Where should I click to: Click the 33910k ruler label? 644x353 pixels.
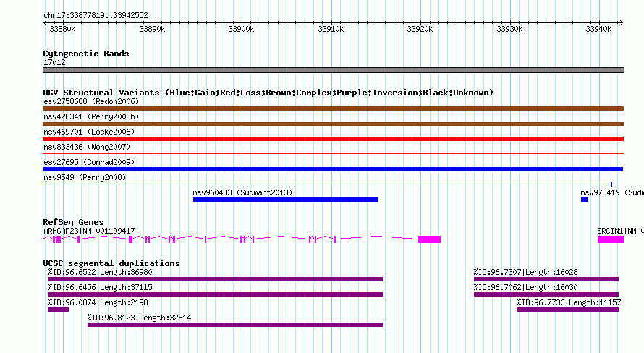[331, 29]
